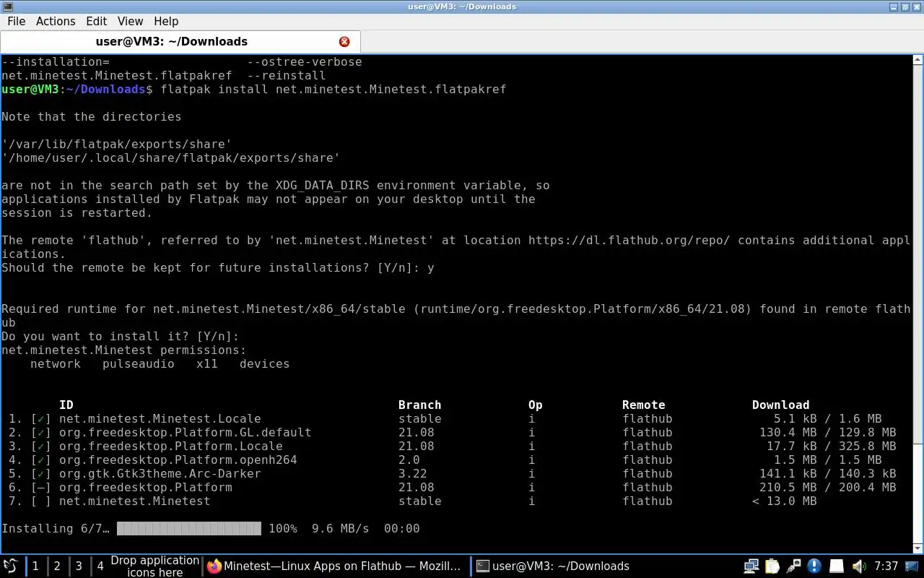
Task: Click the '9.6 MB/s' speed readout
Action: click(340, 528)
